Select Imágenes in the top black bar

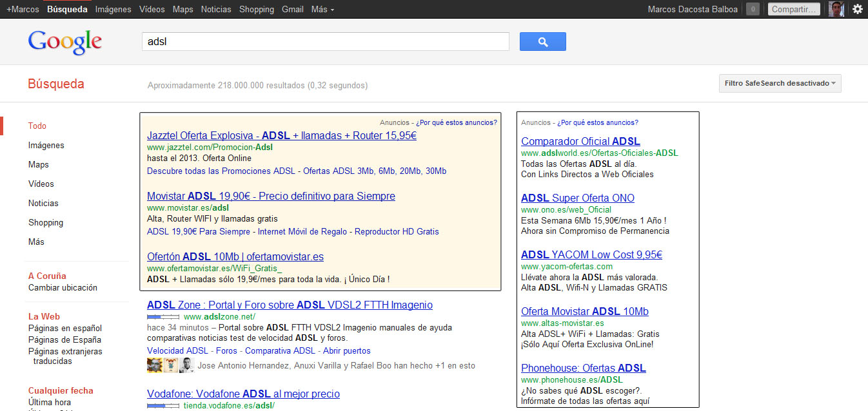113,9
